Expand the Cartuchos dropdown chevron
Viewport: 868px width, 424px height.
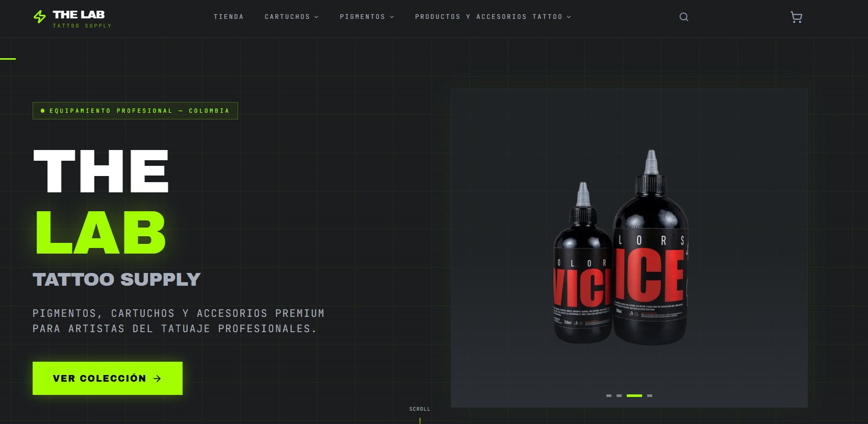coord(316,17)
